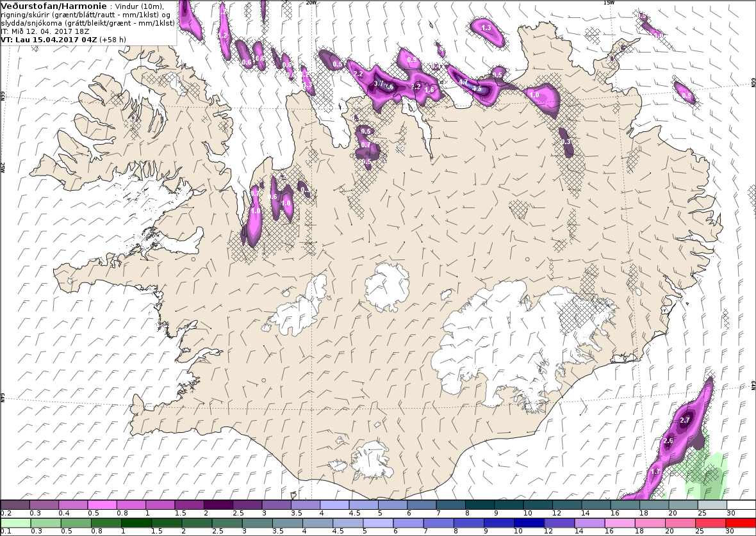This screenshot has height=536, width=756.
Task: Pick the darkest green swatch labeled 1, bottom row
Action: tap(136, 523)
